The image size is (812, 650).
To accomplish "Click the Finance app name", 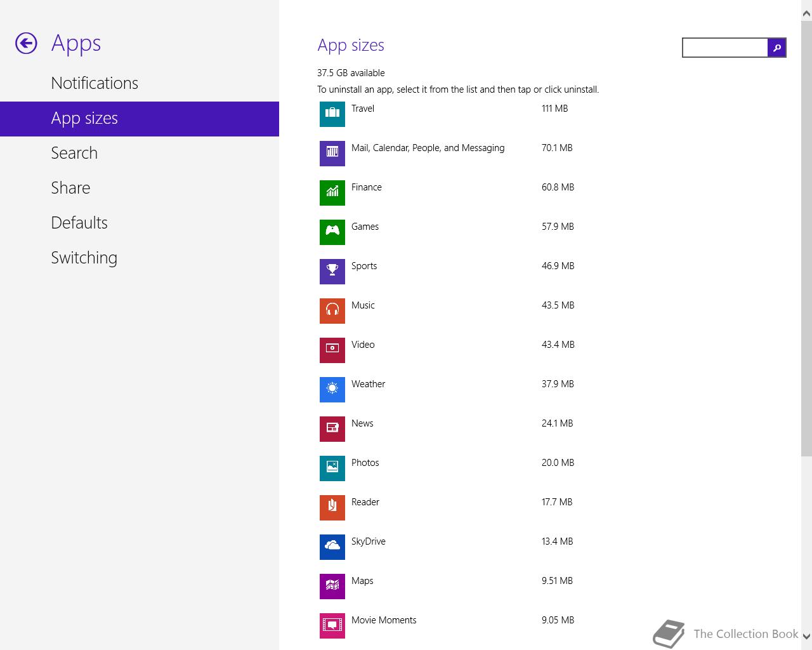I will pos(367,187).
